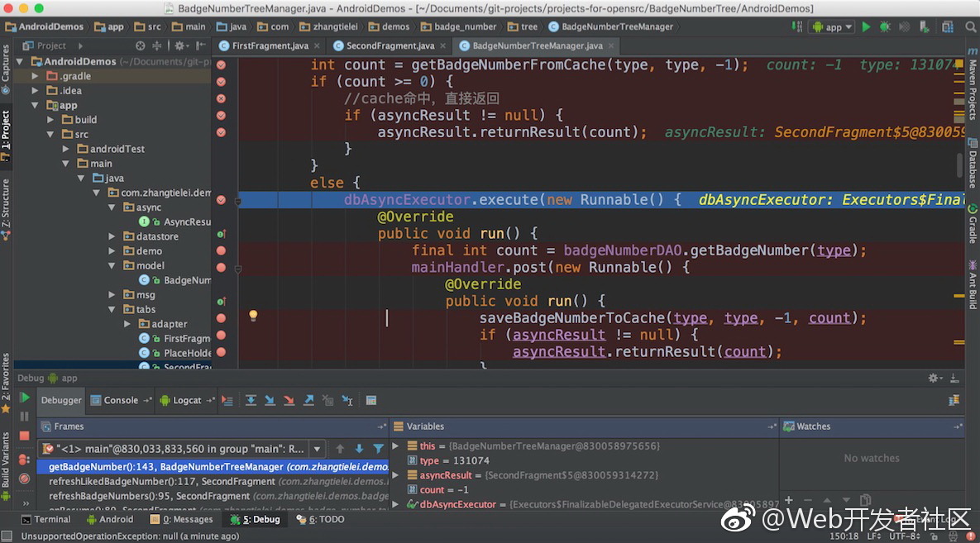Toggle breakpoint on the int count line
The image size is (980, 543).
click(221, 65)
